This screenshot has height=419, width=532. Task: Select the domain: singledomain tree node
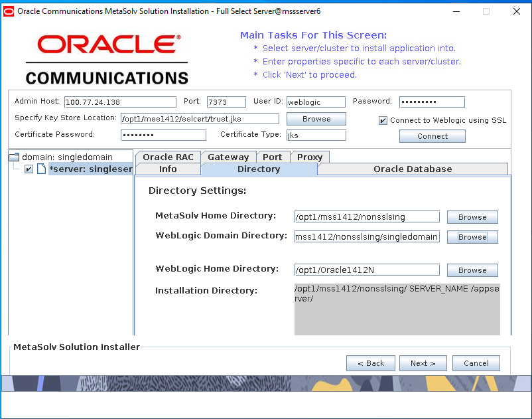click(67, 157)
